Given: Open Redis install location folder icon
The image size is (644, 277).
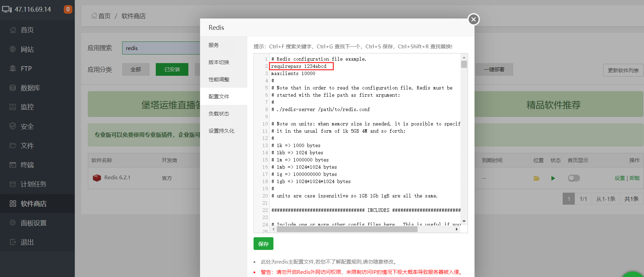Looking at the screenshot, I should point(537,178).
